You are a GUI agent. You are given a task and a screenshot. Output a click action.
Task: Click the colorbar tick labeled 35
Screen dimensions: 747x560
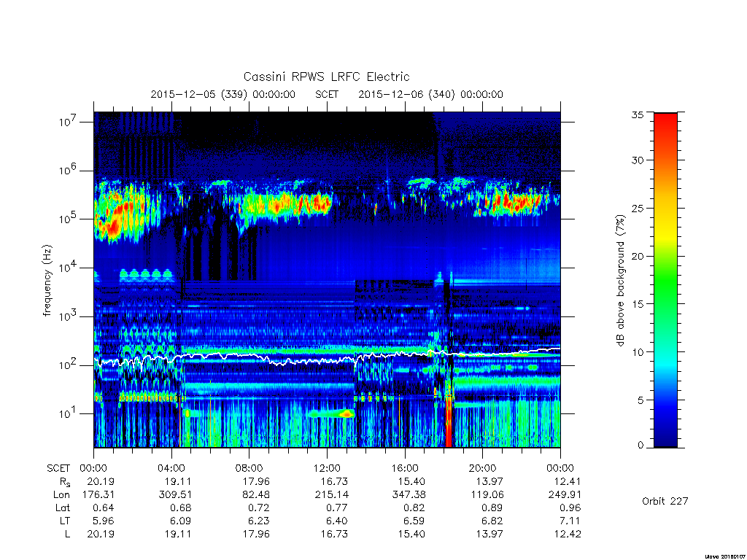click(638, 114)
